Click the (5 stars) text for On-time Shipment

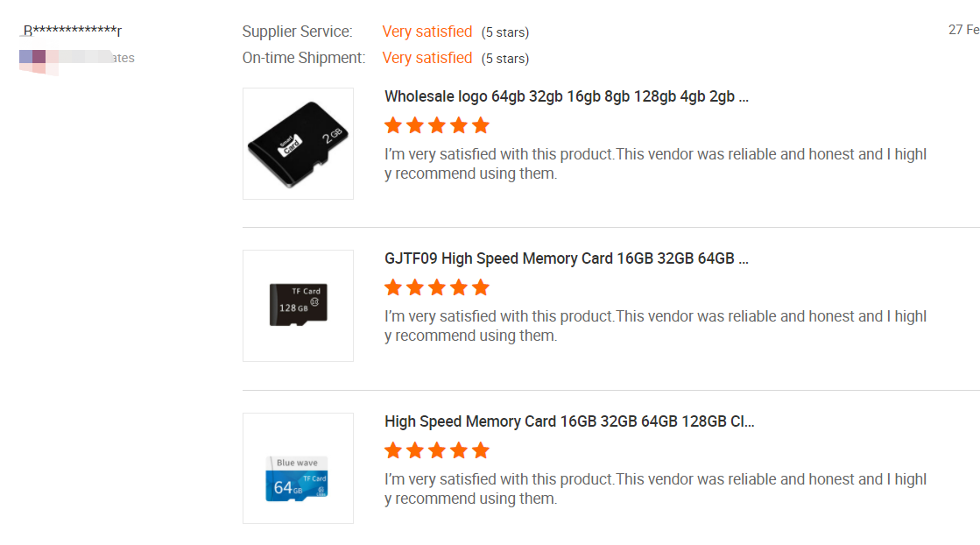pos(504,59)
